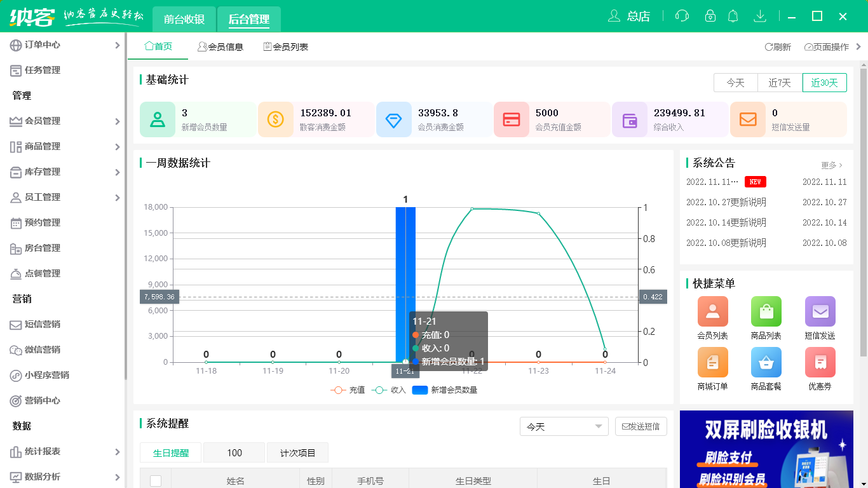Select all rows with the header checkbox

[156, 481]
